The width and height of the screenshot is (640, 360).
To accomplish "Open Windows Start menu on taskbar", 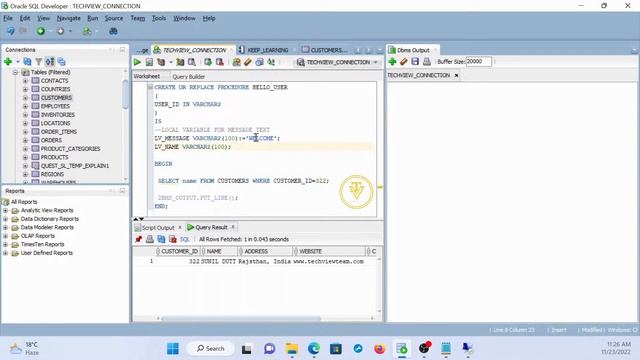I will click(x=173, y=349).
